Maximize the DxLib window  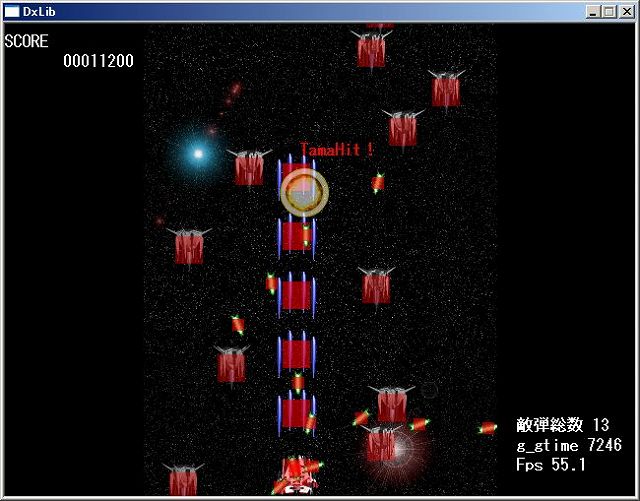(609, 12)
